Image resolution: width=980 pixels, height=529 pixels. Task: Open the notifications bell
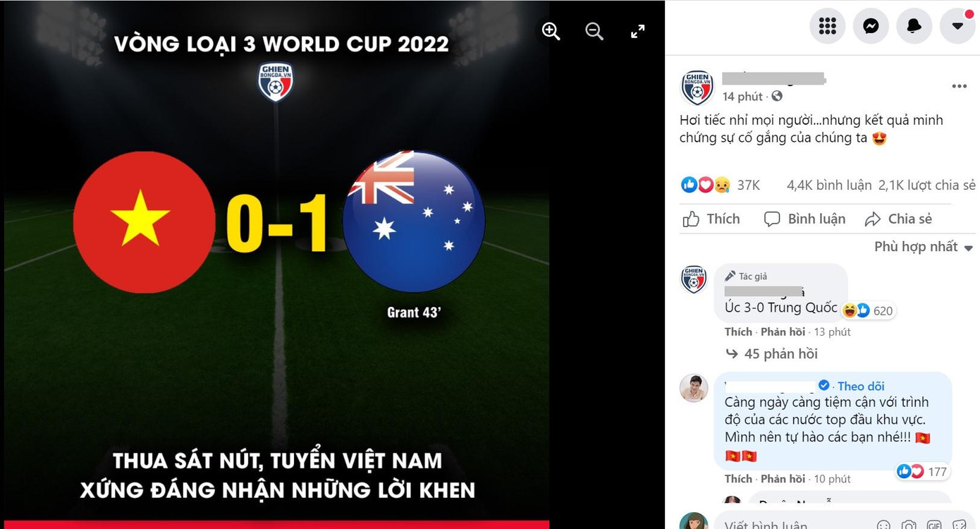tap(914, 26)
